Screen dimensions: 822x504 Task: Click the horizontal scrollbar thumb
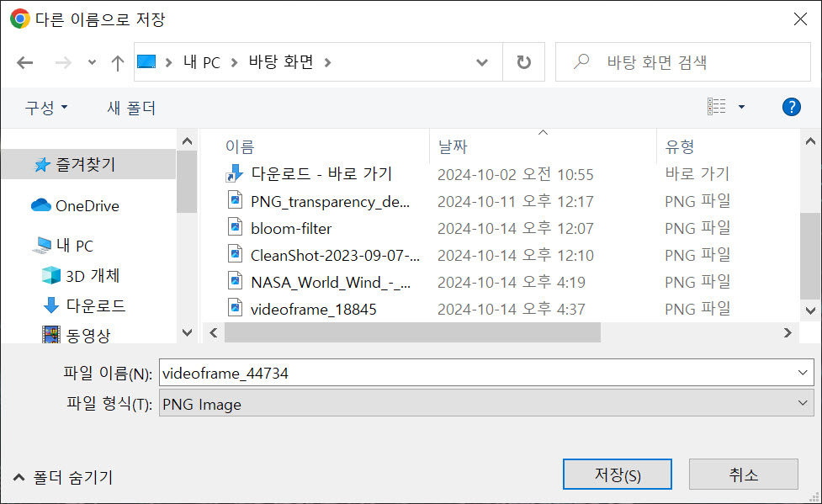pyautogui.click(x=412, y=332)
